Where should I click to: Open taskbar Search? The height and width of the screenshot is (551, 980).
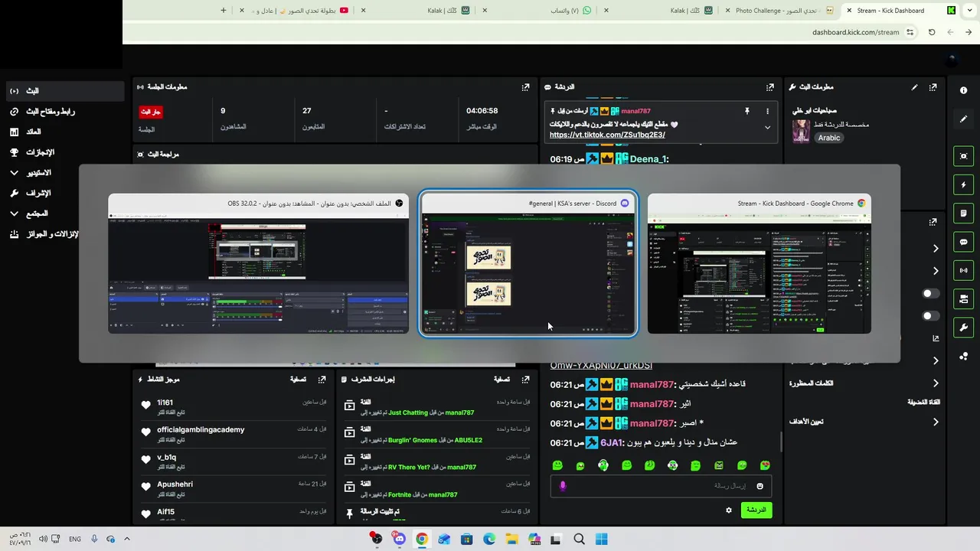pyautogui.click(x=579, y=539)
